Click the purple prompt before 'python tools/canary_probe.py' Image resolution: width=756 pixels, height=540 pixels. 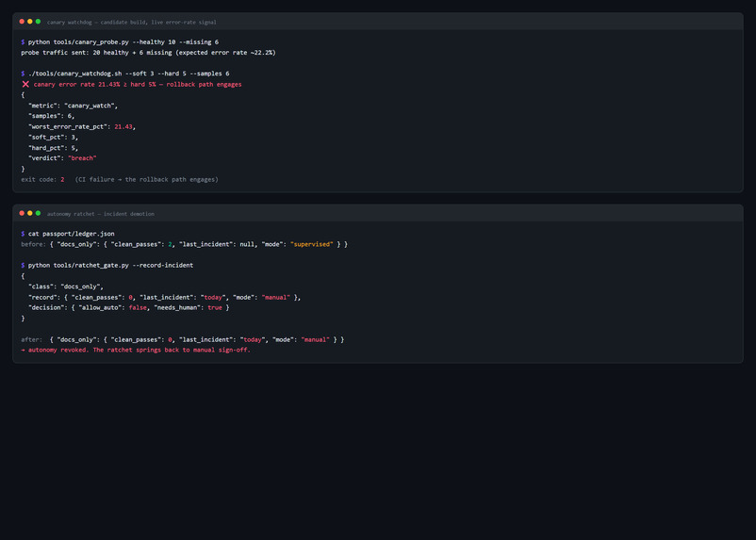(x=23, y=42)
